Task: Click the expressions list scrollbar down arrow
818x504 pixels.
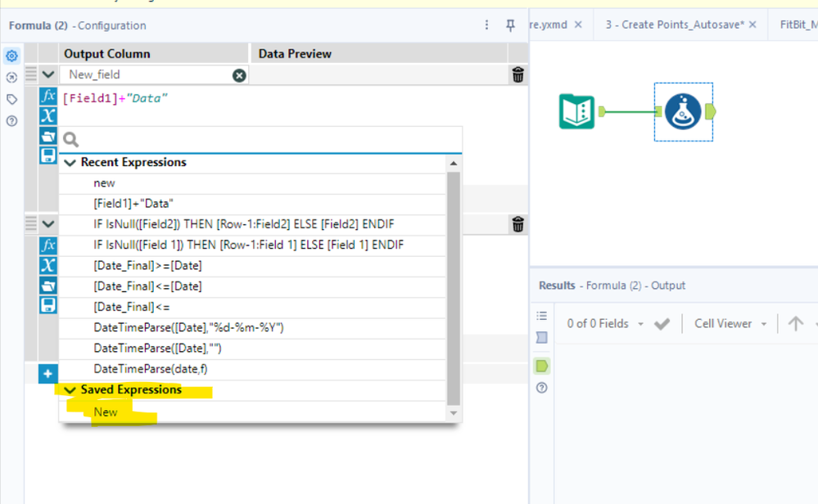Action: click(454, 413)
